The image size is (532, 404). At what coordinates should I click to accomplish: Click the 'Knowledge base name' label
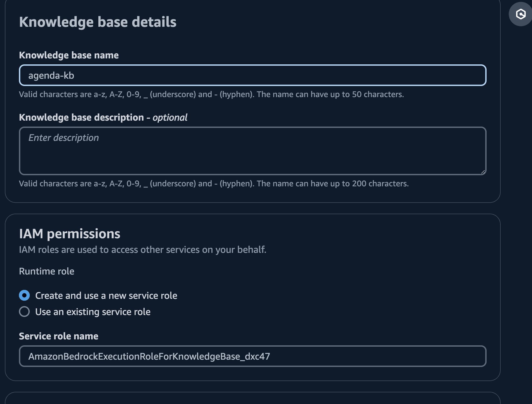click(x=69, y=55)
